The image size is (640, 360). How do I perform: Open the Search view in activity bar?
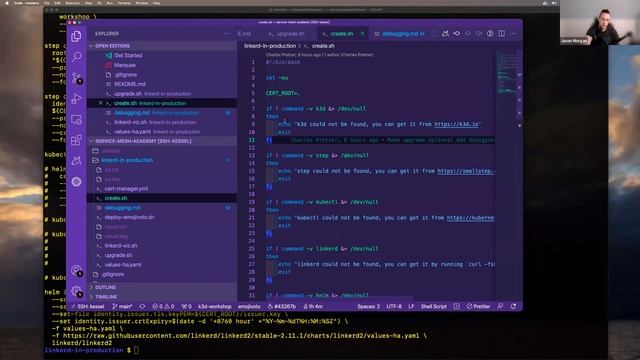click(76, 57)
